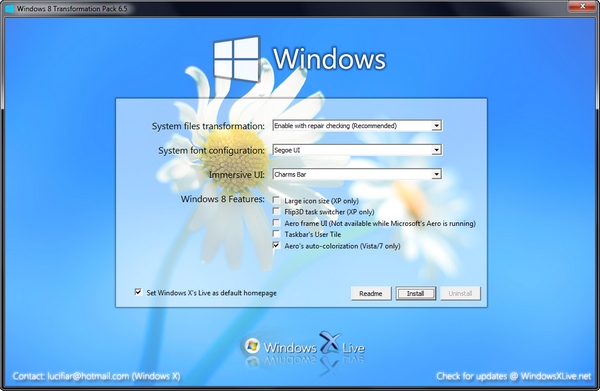Uncheck Set Windows X's Live as default homepage
Screen dimensions: 600x391
(138, 292)
